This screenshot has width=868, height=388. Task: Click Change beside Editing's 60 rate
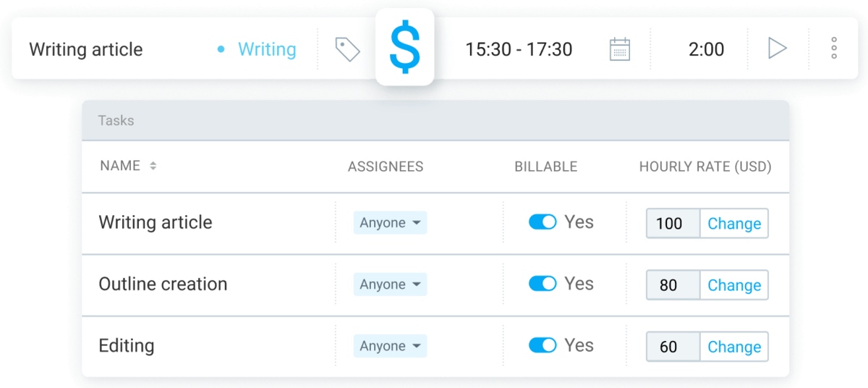[x=734, y=347]
